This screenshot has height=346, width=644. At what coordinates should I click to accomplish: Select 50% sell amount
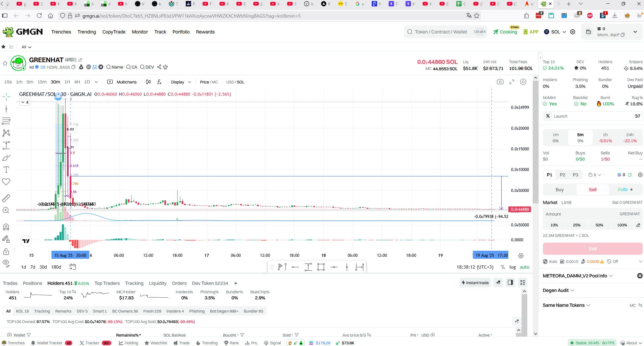click(x=599, y=225)
